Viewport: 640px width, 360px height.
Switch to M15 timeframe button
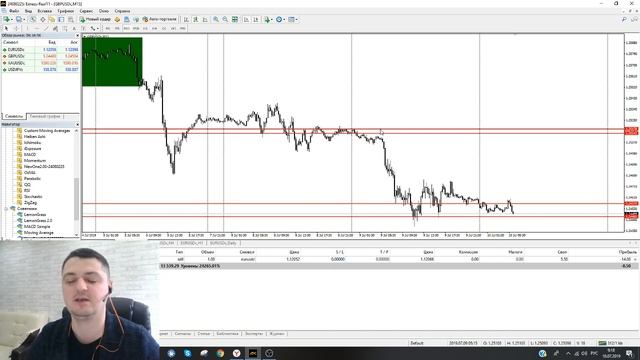127,28
